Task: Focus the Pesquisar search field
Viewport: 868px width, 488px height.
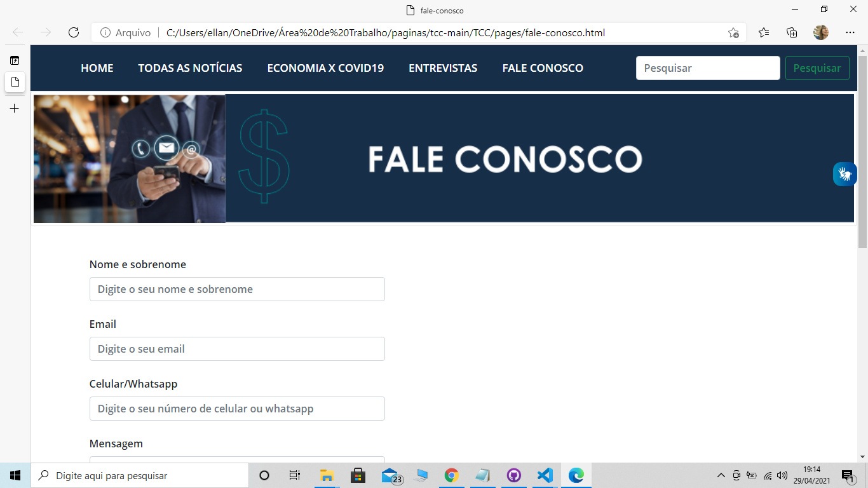Action: (x=708, y=68)
